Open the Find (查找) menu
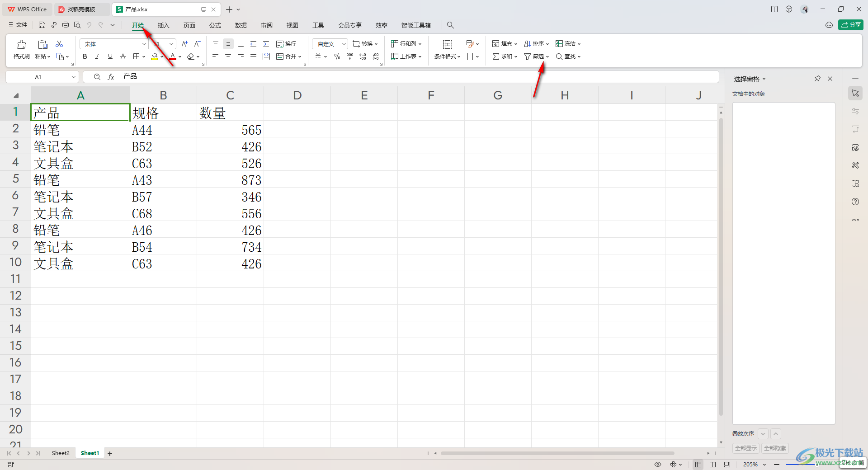Viewport: 868px width, 470px height. [x=568, y=56]
